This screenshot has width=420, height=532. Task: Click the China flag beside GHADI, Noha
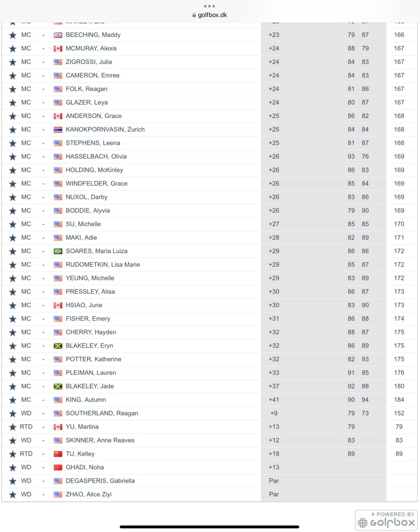(58, 468)
